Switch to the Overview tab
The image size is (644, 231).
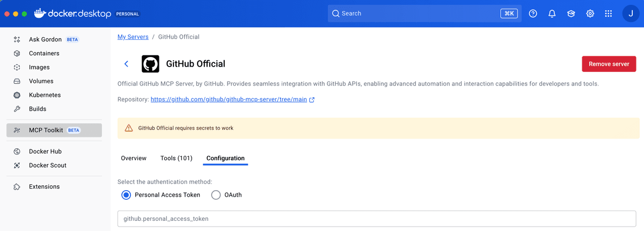tap(134, 158)
